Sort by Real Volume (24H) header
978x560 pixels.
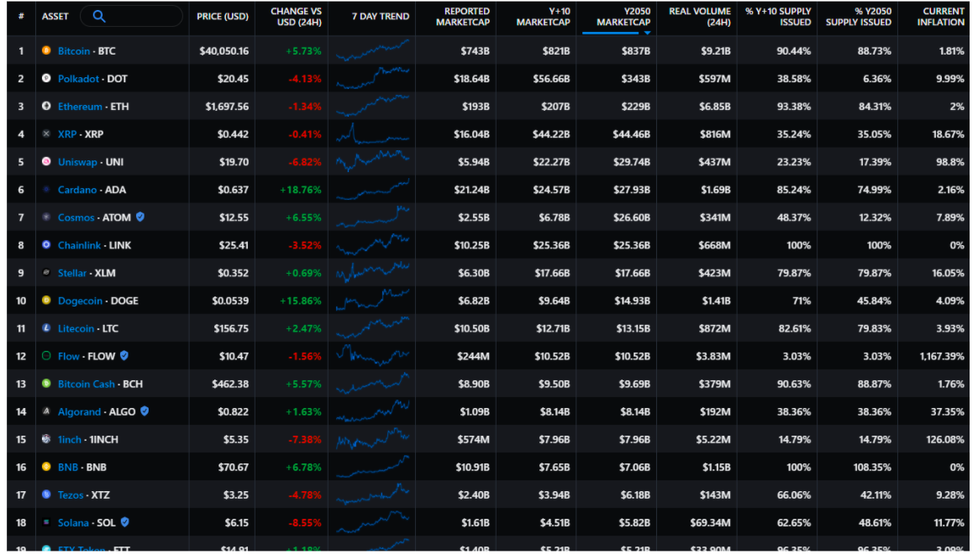[699, 17]
